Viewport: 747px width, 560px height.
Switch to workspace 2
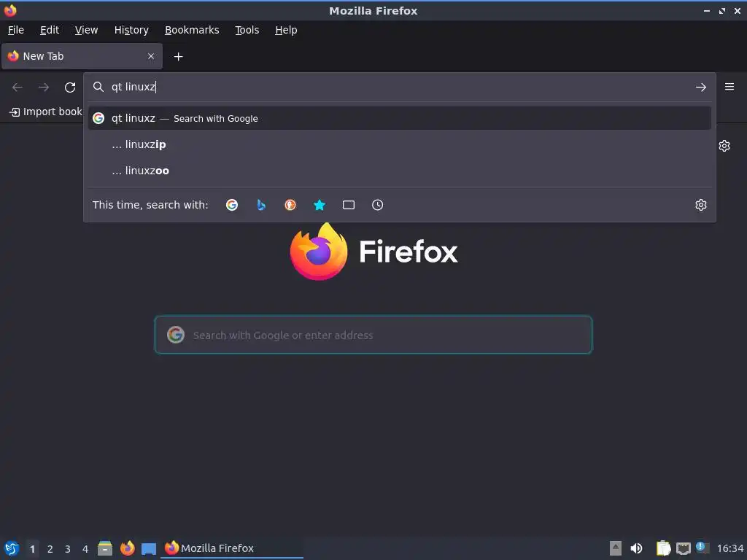coord(50,549)
